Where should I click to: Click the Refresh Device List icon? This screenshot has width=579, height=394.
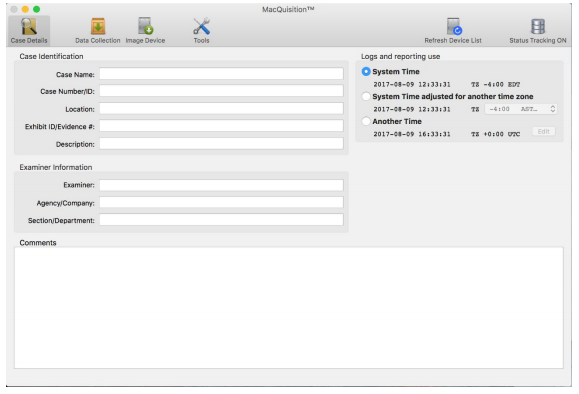[x=453, y=31]
